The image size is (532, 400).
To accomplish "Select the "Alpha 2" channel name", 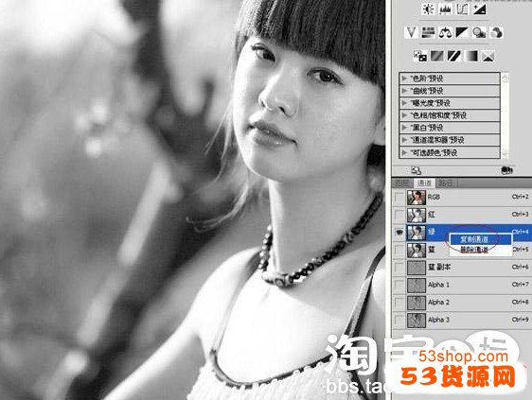I will click(x=438, y=302).
